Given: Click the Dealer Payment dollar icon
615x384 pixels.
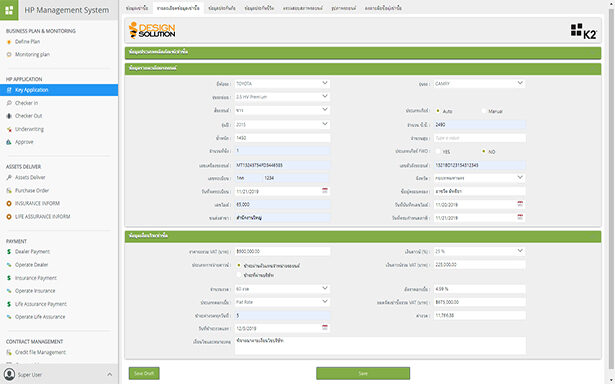Looking at the screenshot, I should point(9,252).
